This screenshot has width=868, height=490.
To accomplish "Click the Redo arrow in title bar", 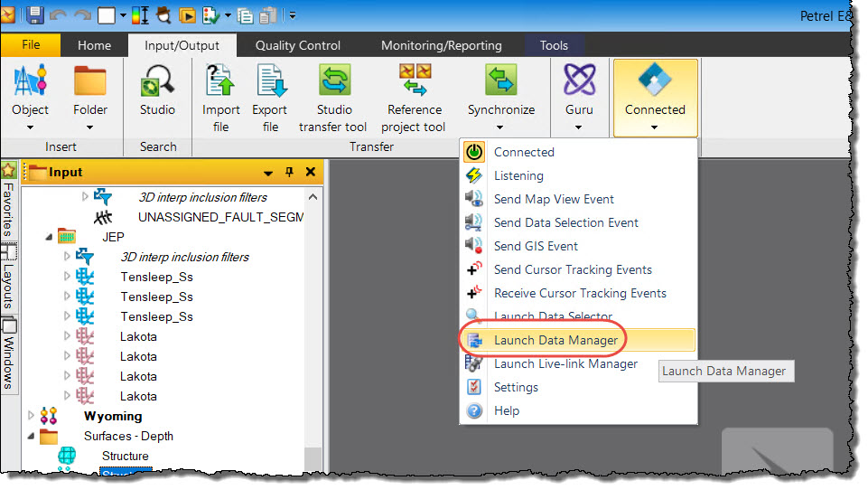I will [82, 15].
